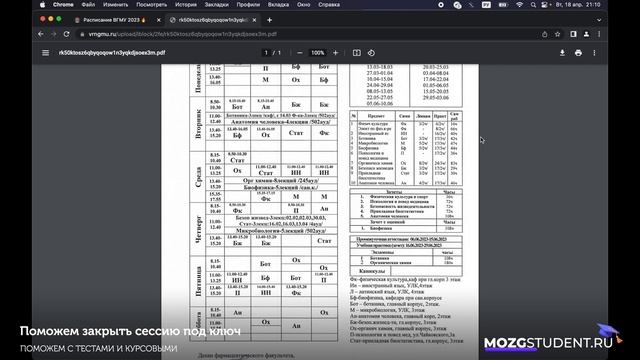Image resolution: width=640 pixels, height=360 pixels.
Task: Open the Посмотреть menu
Action: [x=151, y=5]
